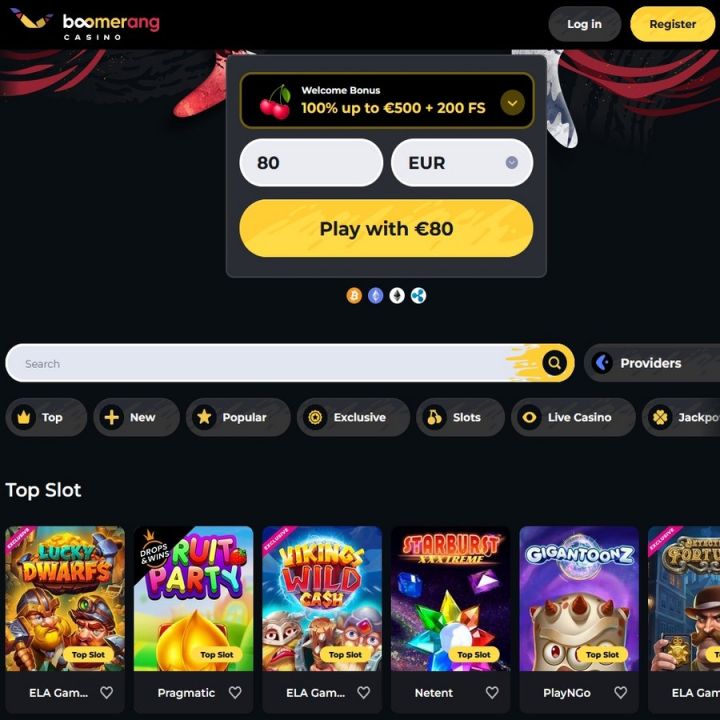Screen dimensions: 720x720
Task: Click the Bitcoin crypto icon
Action: 354,296
